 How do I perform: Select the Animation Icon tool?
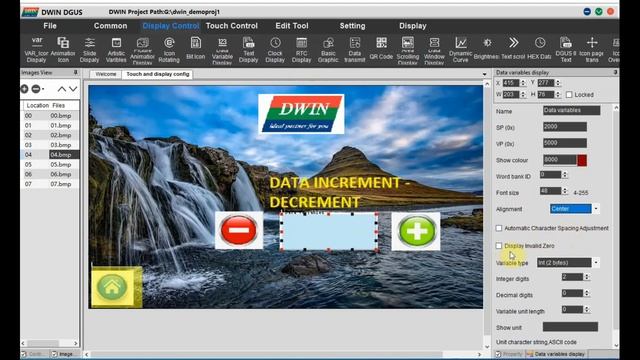pyautogui.click(x=63, y=49)
